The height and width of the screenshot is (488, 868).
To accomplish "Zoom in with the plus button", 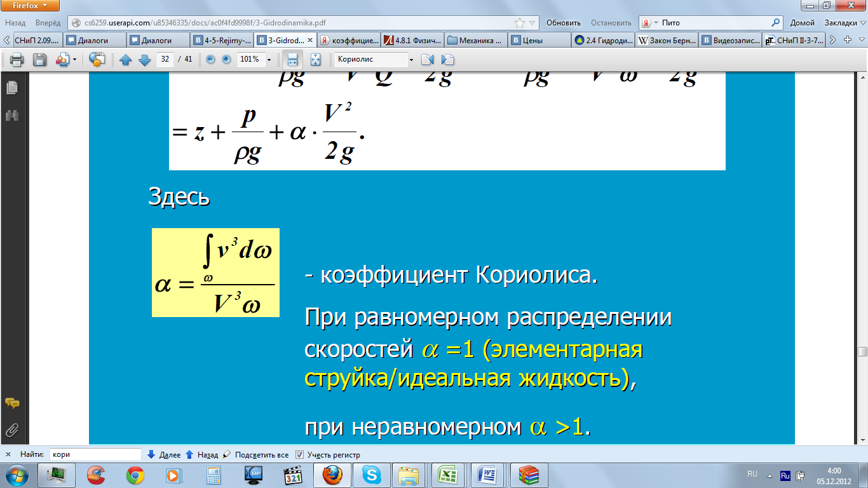I will (x=226, y=59).
